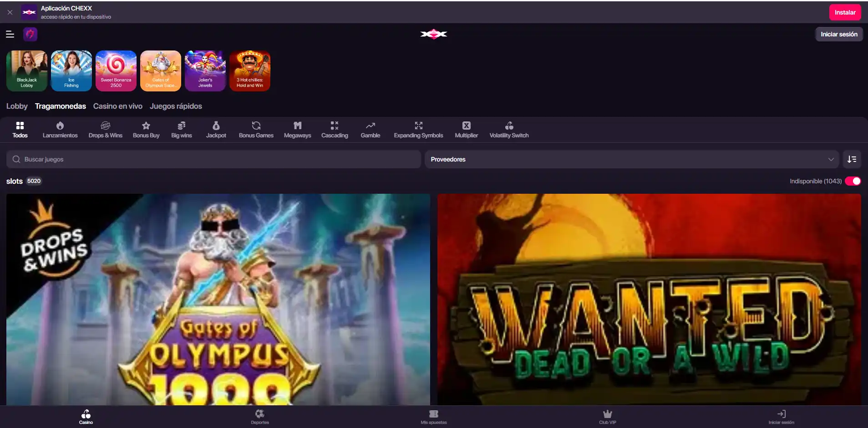This screenshot has height=428, width=868.
Task: Click the slots 5020 count badge
Action: click(34, 181)
